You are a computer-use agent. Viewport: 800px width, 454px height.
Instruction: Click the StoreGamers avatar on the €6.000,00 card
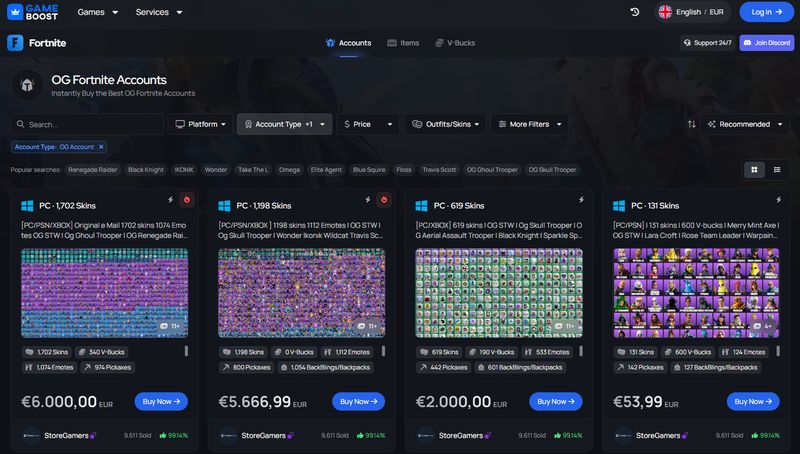tap(31, 435)
